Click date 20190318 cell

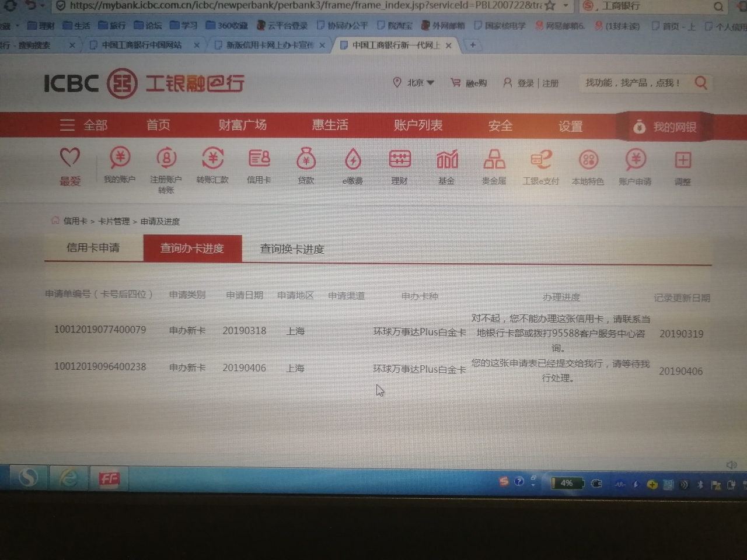coord(245,331)
